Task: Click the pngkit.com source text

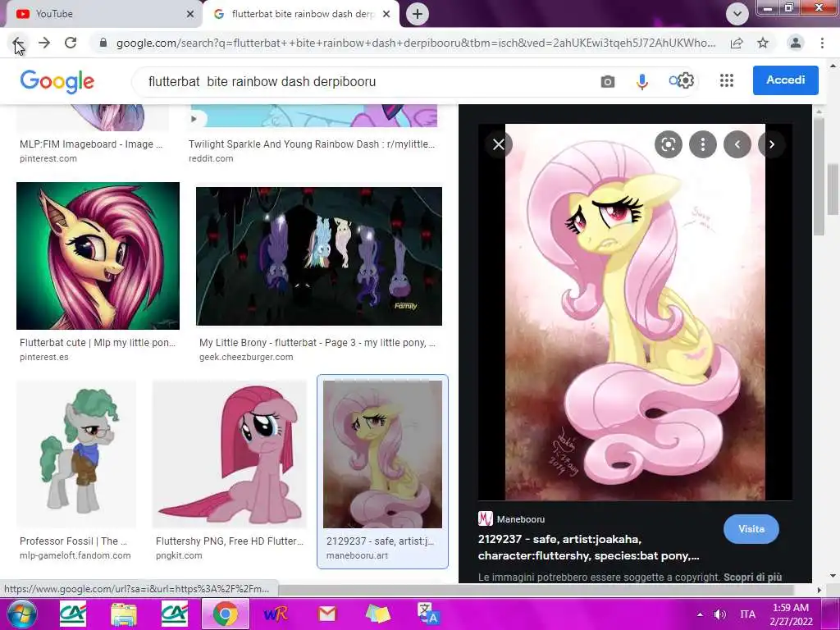Action: [x=179, y=555]
